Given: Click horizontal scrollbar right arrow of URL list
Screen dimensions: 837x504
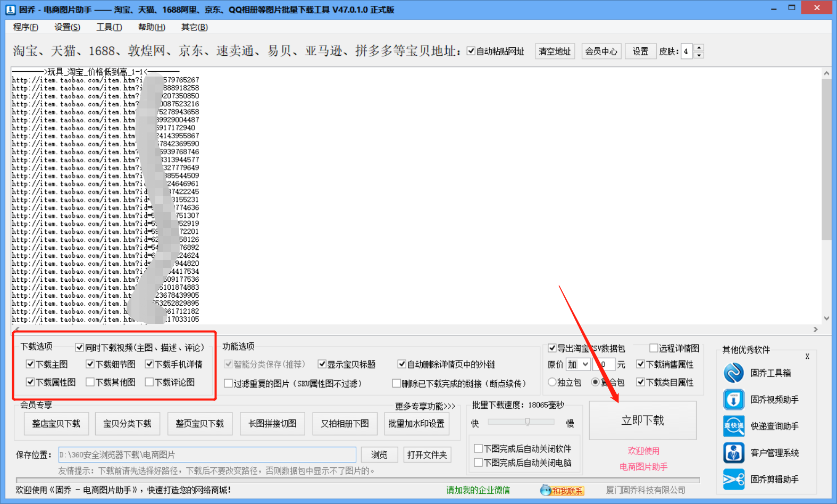Looking at the screenshot, I should [816, 330].
